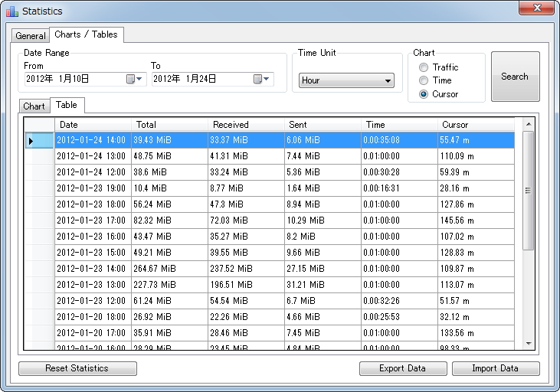Click the Total value 264.67 MiB
Screen dimensions: 560x392
pyautogui.click(x=169, y=269)
